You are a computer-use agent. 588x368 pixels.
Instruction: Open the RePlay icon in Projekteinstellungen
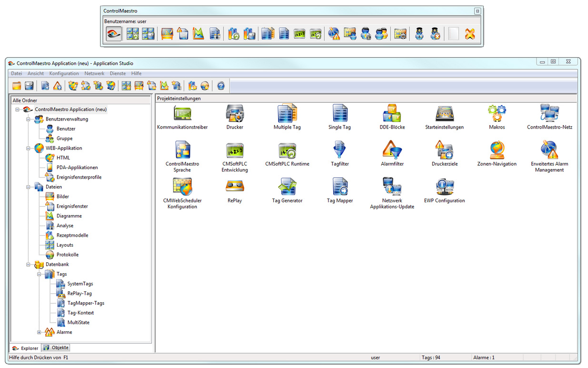235,187
